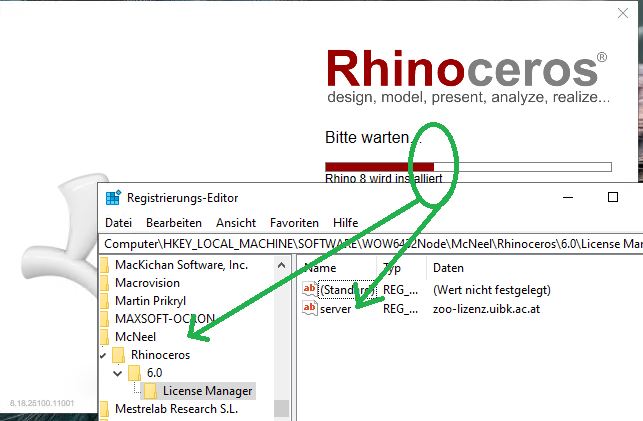Select the MacKichan Software, Inc. key

tap(181, 265)
